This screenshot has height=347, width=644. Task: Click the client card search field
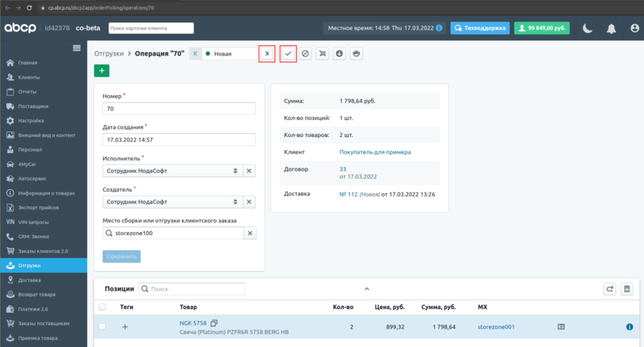click(x=151, y=28)
